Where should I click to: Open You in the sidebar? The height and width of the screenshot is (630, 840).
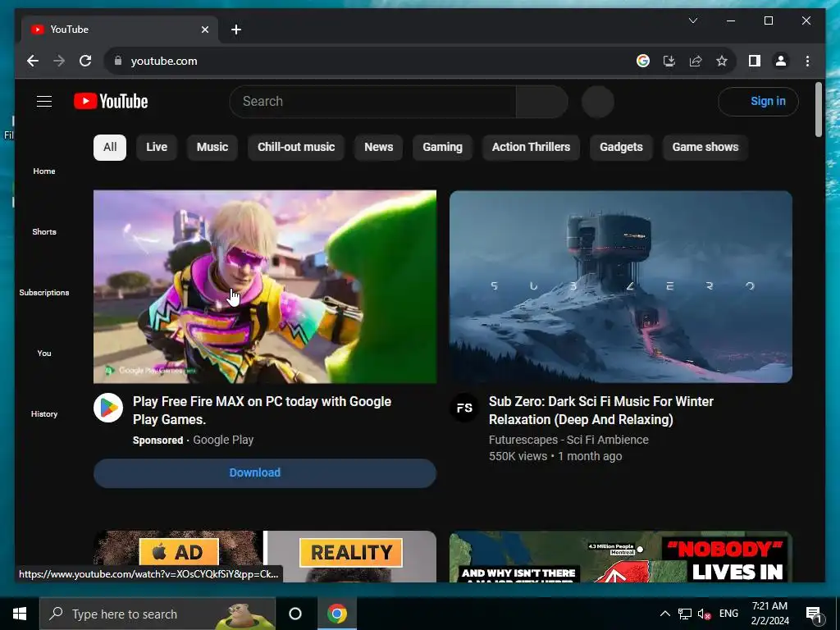click(44, 353)
